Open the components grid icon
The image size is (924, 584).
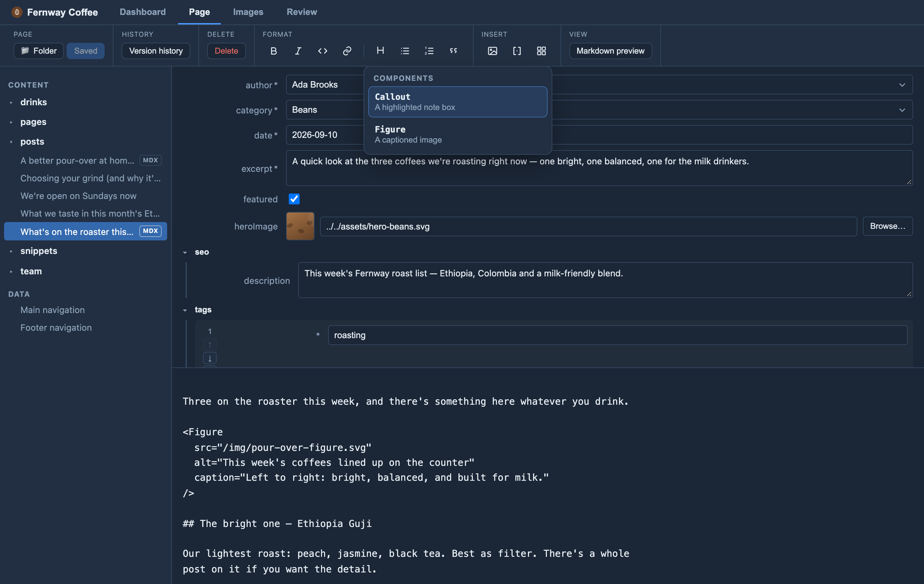(541, 51)
